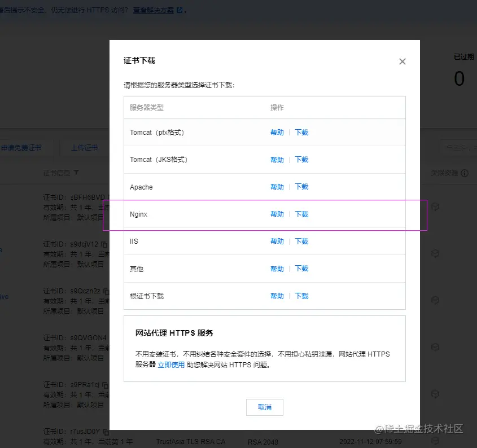Click resource cube icon in s9dcjV12 row
The height and width of the screenshot is (448, 477).
click(435, 253)
